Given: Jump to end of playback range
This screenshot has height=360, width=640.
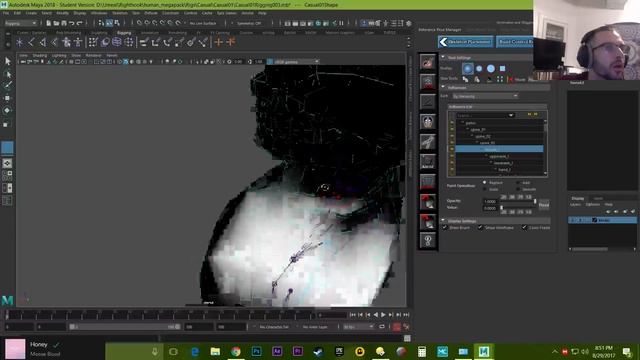Looking at the screenshot, I should click(406, 315).
